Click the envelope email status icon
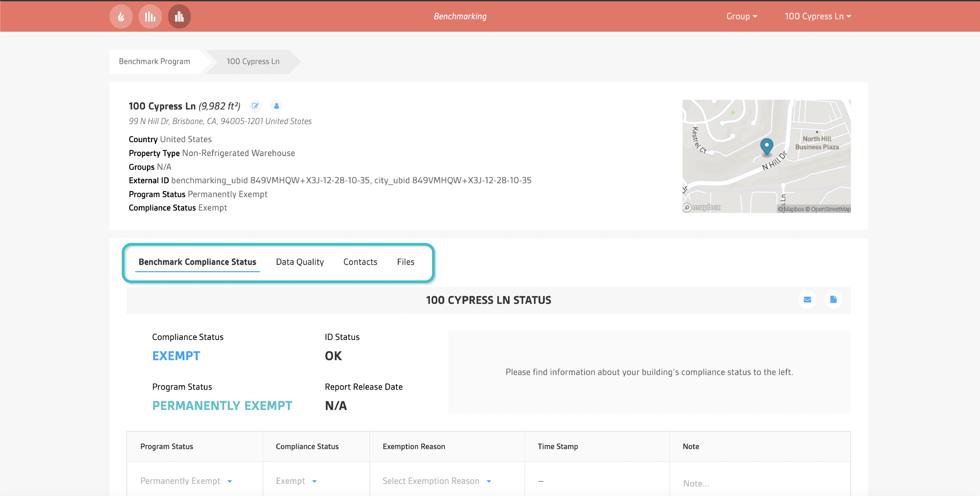The height and width of the screenshot is (496, 980). point(807,300)
